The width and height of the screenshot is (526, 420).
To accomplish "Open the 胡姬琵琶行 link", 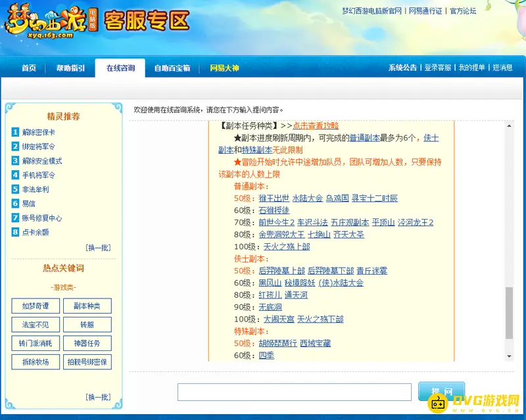I will coord(277,343).
